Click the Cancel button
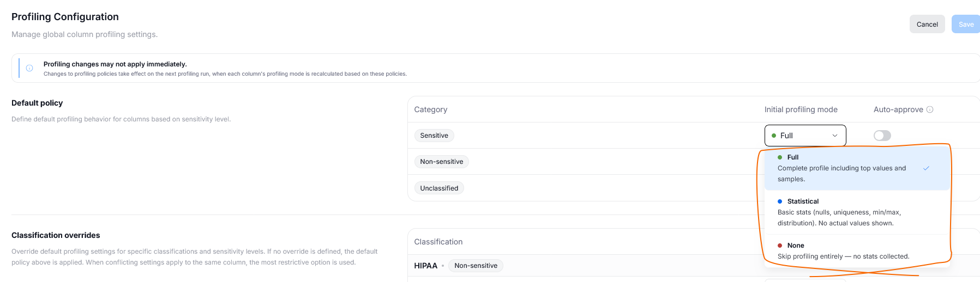The height and width of the screenshot is (282, 980). pos(927,24)
